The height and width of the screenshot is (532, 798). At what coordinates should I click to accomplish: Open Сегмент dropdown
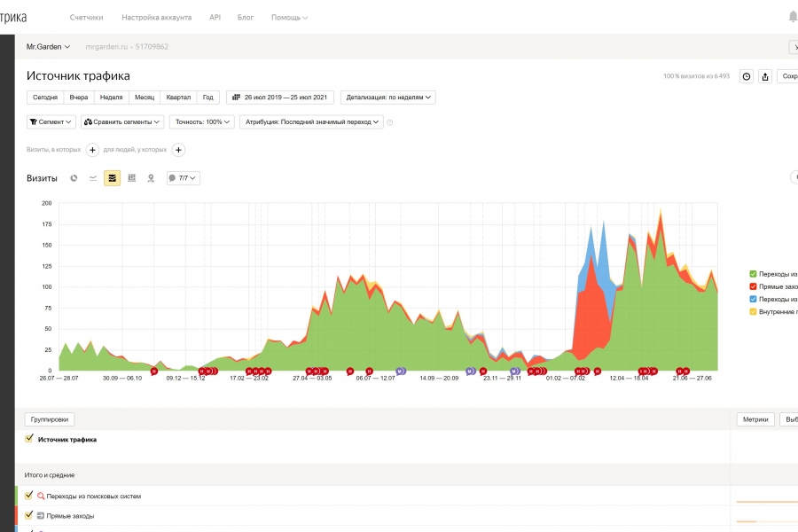[x=51, y=122]
